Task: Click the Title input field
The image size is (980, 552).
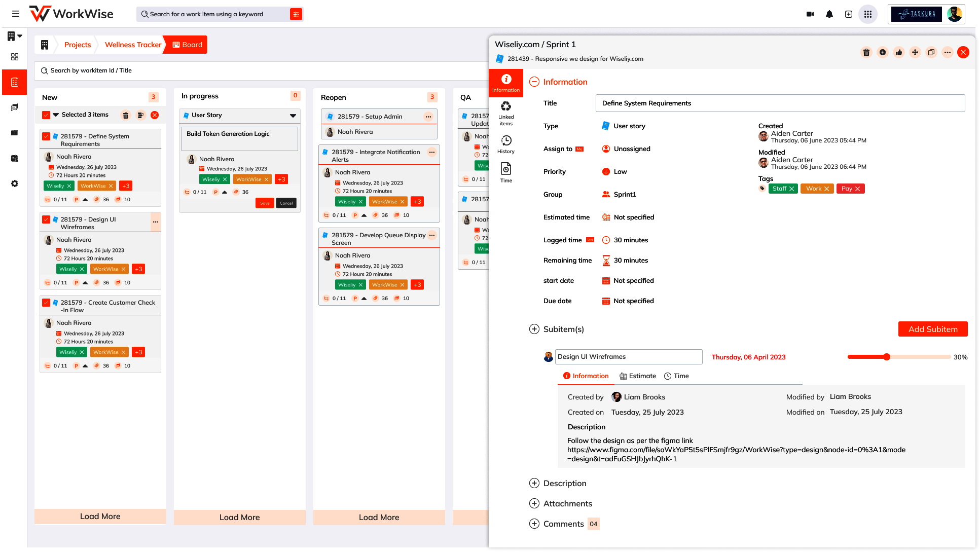Action: coord(780,103)
